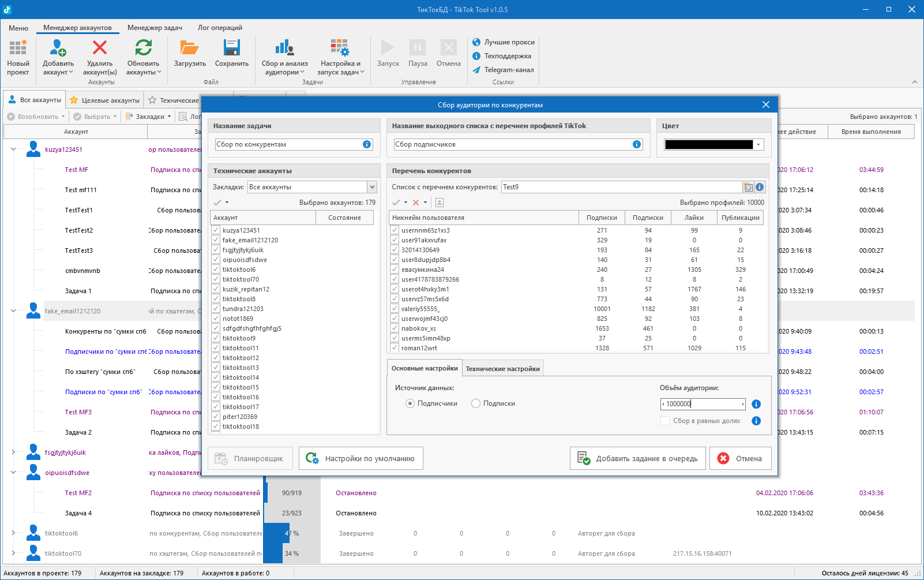Click browse icon next to Test9 list field
The width and height of the screenshot is (924, 580).
[x=748, y=187]
